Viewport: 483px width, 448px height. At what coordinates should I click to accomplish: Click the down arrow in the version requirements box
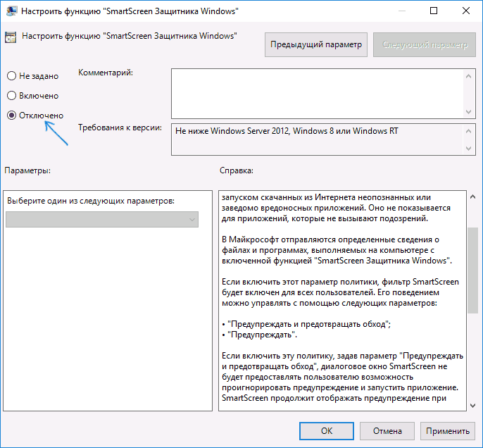(468, 149)
